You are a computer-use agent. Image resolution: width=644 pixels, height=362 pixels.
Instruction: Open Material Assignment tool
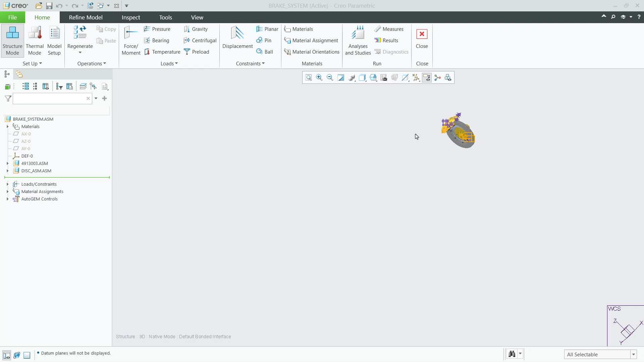[311, 41]
